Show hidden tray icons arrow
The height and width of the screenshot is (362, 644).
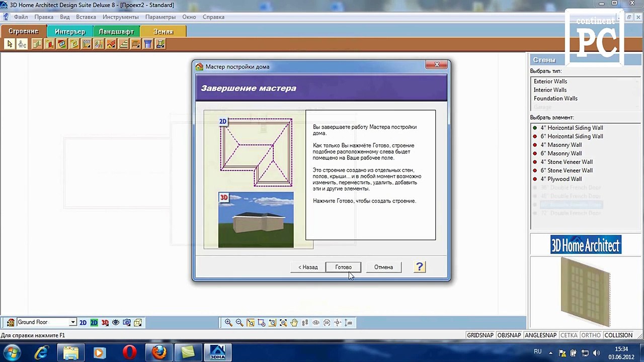pos(550,353)
